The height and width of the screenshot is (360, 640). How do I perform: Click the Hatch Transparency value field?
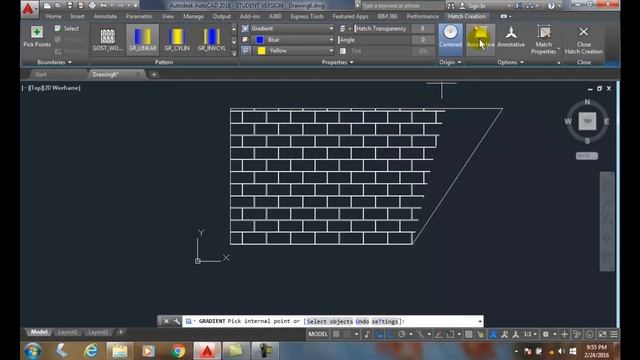point(422,29)
